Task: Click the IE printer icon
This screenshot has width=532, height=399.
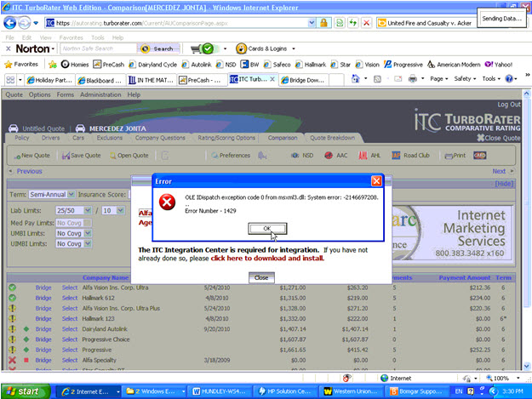Action: (413, 79)
